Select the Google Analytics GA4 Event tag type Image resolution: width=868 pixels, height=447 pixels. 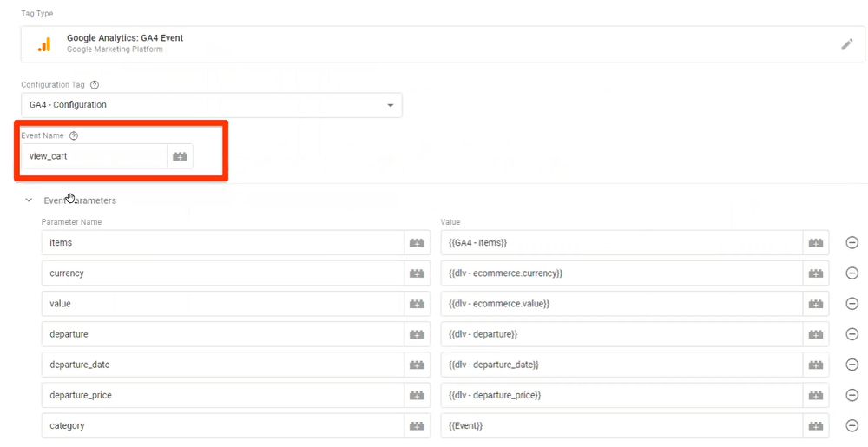tap(443, 43)
